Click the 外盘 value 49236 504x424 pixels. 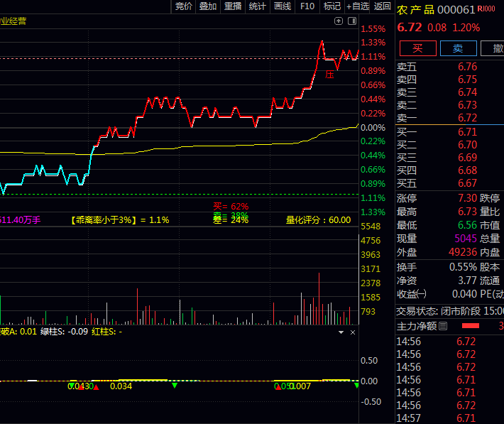click(463, 252)
